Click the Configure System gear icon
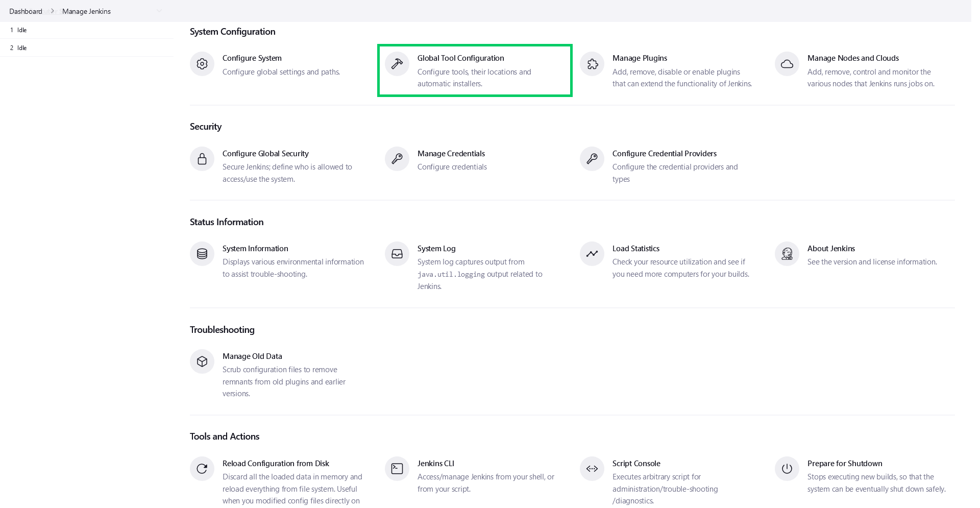This screenshot has height=508, width=980. click(x=202, y=64)
